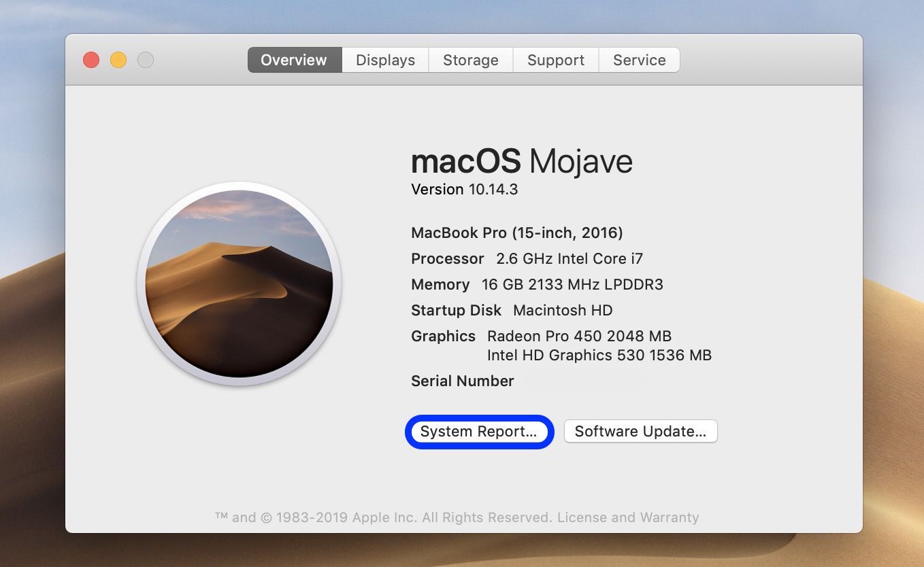Image resolution: width=924 pixels, height=567 pixels.
Task: Select the MacBook Pro model name
Action: pos(516,233)
